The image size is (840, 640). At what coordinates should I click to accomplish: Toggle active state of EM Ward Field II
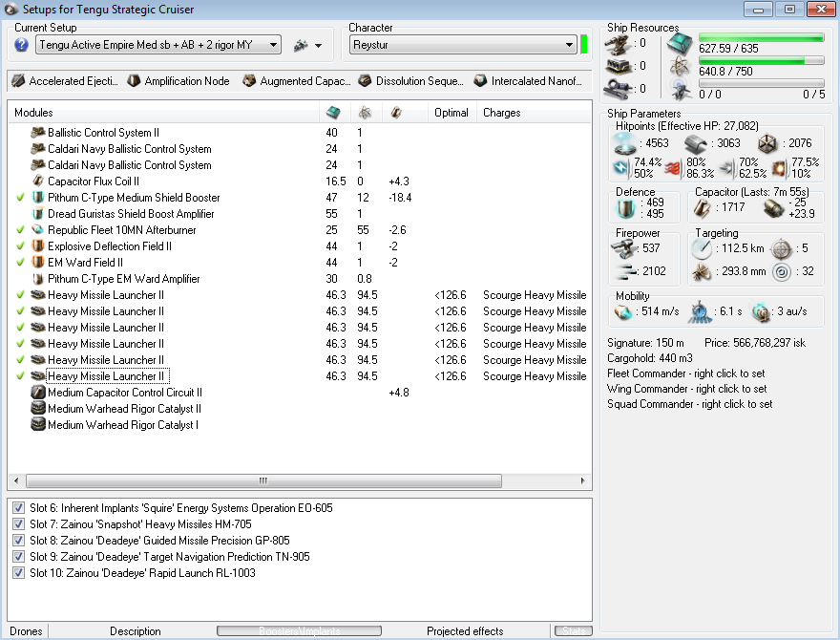coord(20,262)
